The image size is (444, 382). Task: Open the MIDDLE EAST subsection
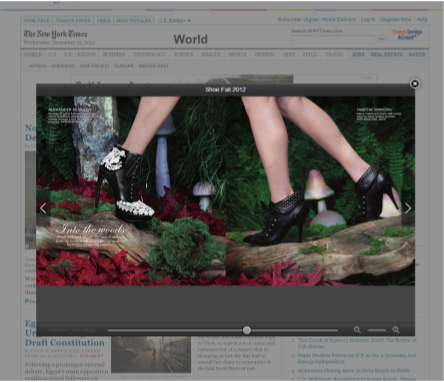point(154,66)
